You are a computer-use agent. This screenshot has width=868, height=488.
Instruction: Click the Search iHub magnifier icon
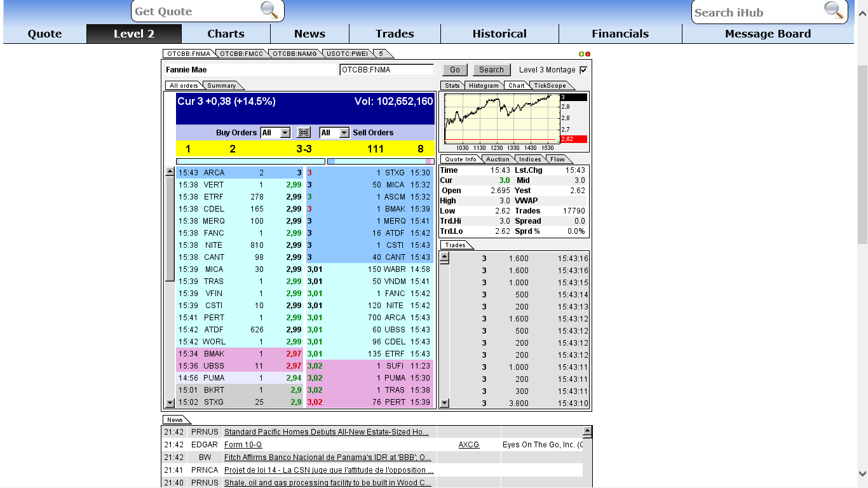833,10
